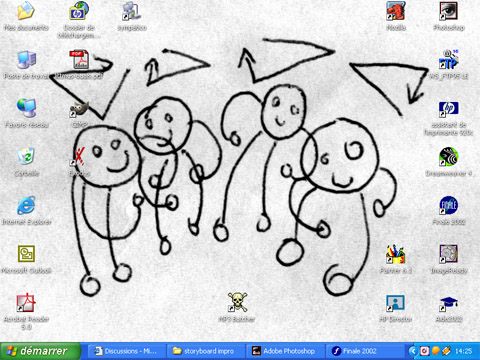Expand hidden system tray icons arrow
This screenshot has width=480, height=360.
[x=413, y=351]
